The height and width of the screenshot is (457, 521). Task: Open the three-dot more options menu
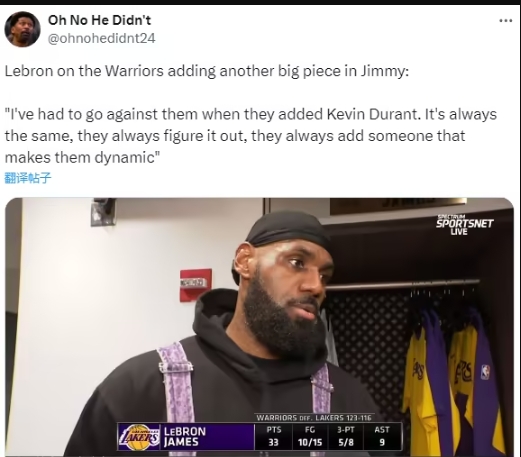[x=505, y=21]
